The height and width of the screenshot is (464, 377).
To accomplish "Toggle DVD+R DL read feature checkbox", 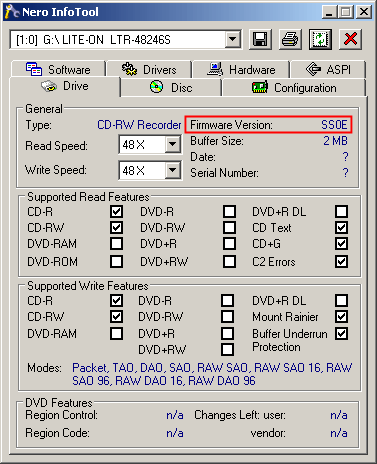I will [342, 211].
